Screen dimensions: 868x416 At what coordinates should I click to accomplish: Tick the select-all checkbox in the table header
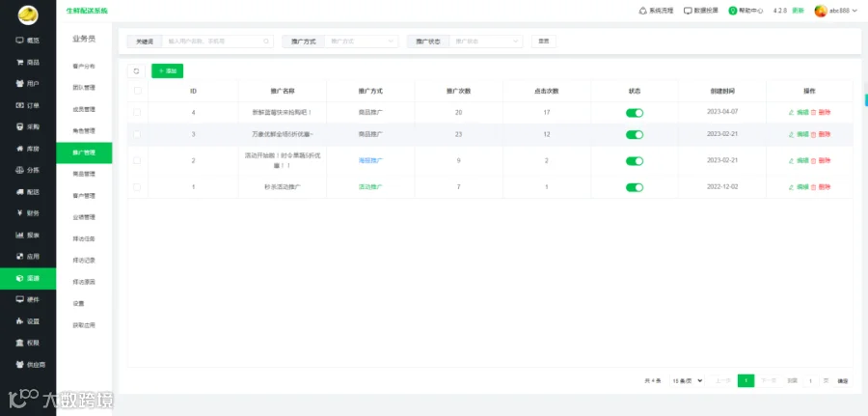[x=138, y=91]
